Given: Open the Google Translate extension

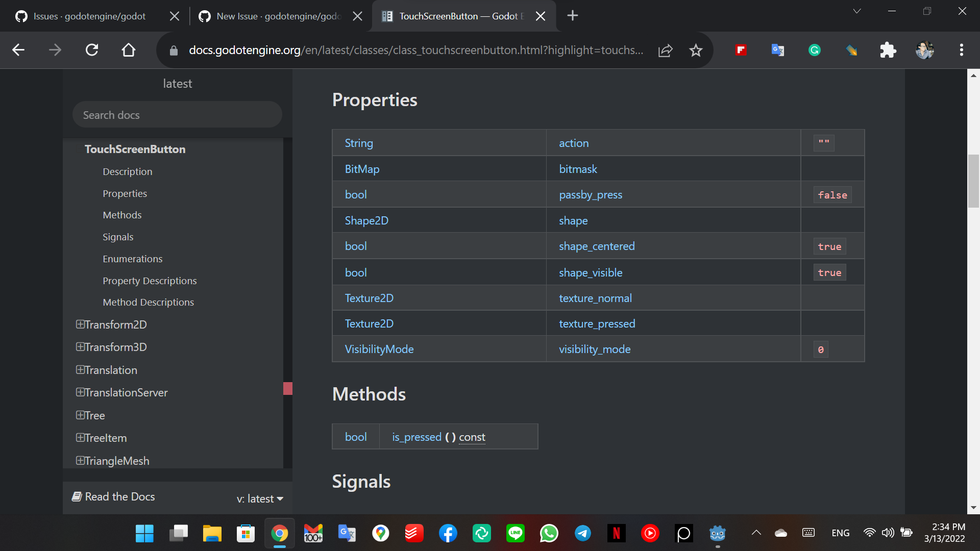Looking at the screenshot, I should pos(777,50).
